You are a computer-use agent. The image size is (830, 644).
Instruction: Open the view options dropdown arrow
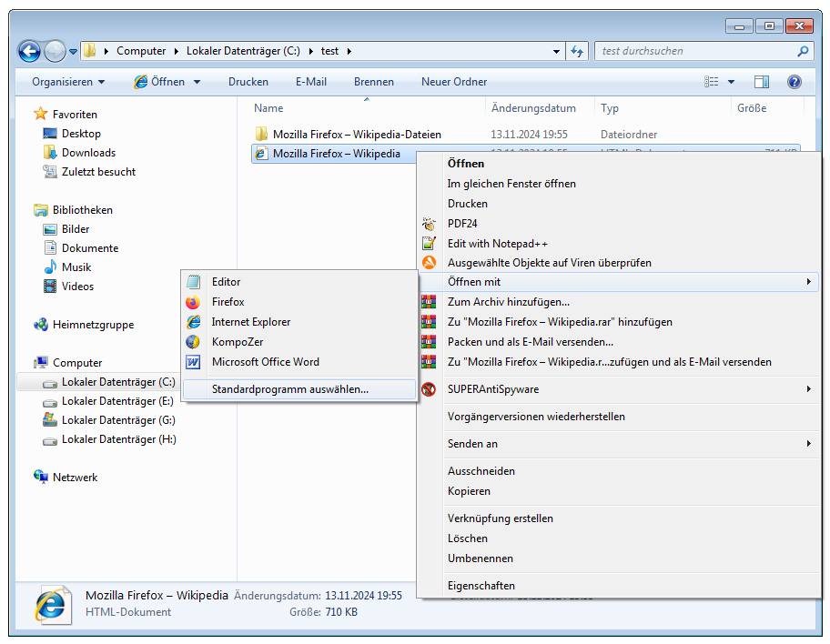tap(731, 82)
